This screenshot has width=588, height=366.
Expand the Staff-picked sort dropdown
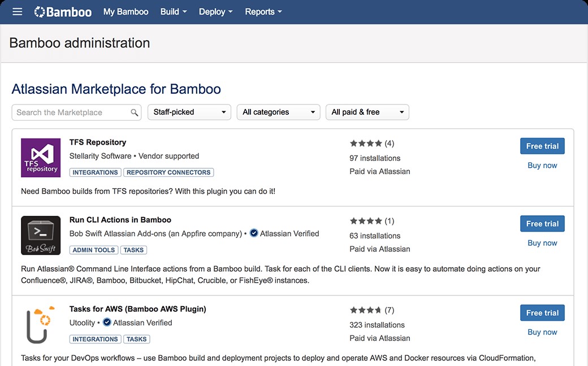click(189, 112)
